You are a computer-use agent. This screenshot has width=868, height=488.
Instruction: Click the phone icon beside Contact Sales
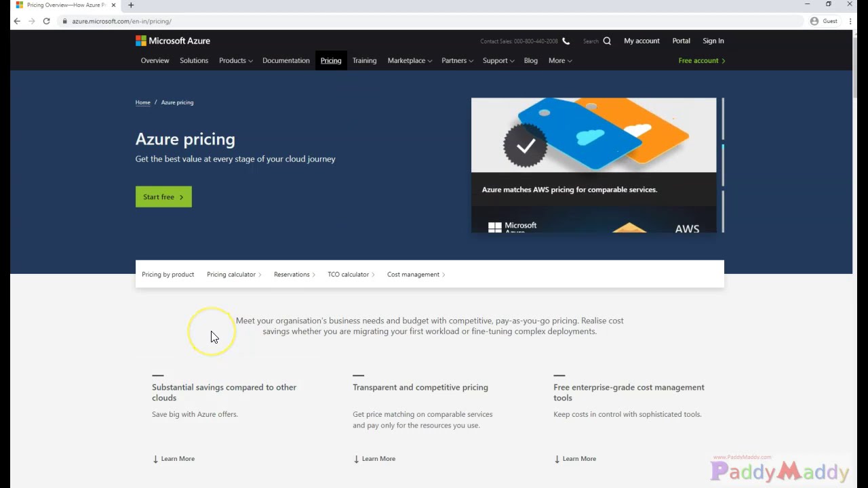click(566, 41)
